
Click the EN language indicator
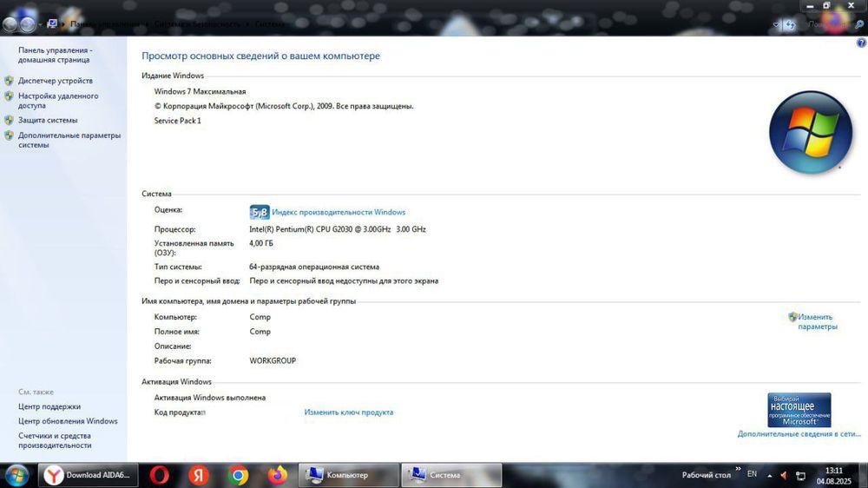point(752,474)
